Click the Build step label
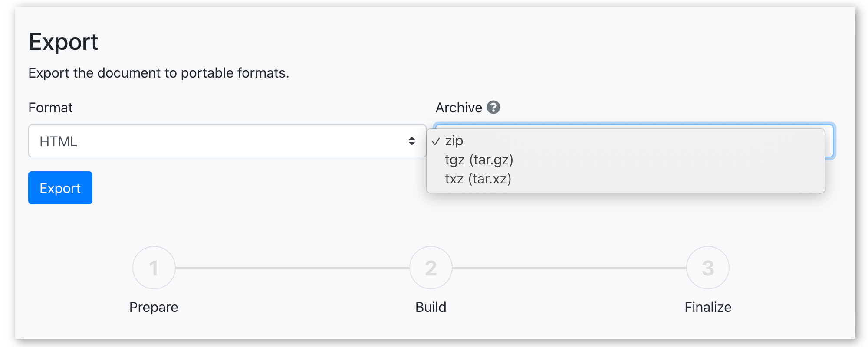 [x=431, y=307]
